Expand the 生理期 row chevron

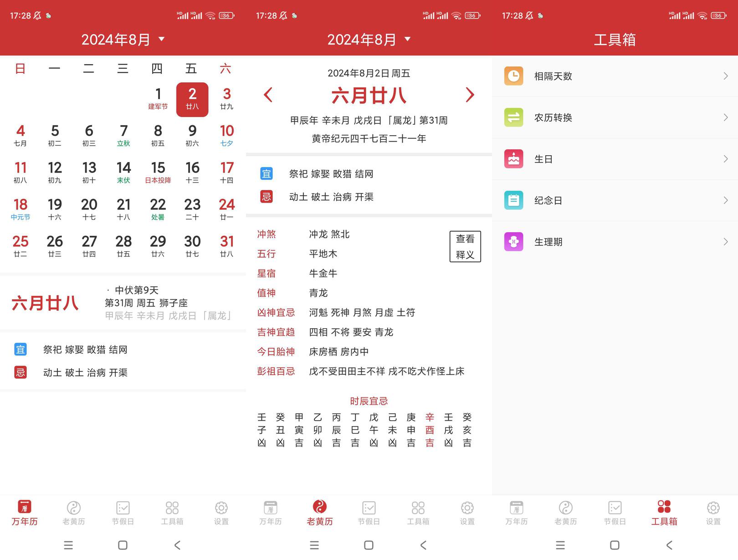pyautogui.click(x=726, y=242)
